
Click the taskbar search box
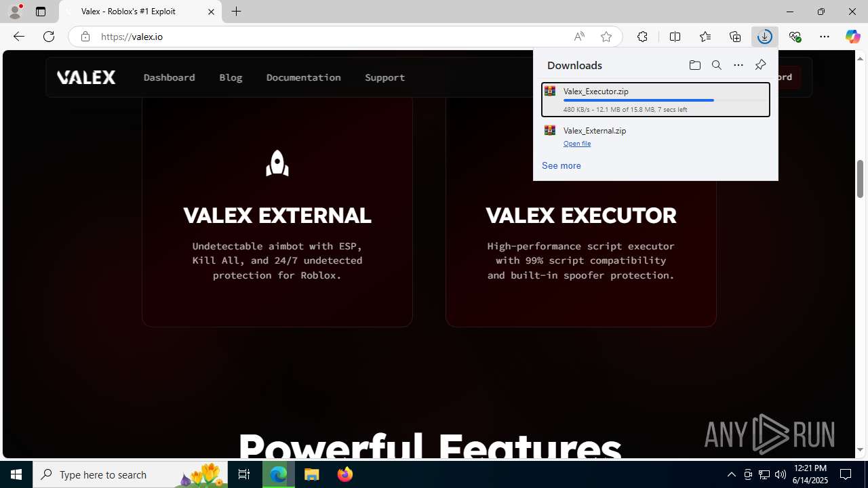click(131, 474)
